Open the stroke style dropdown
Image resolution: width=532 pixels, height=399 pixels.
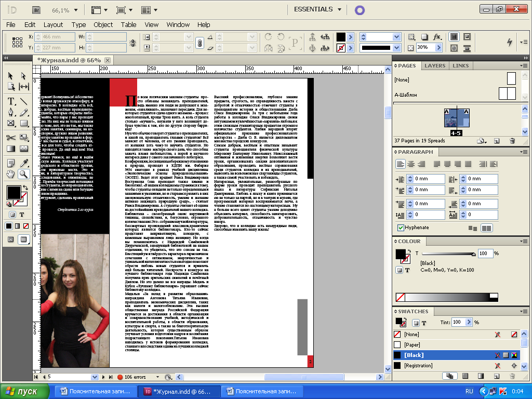pyautogui.click(x=397, y=48)
